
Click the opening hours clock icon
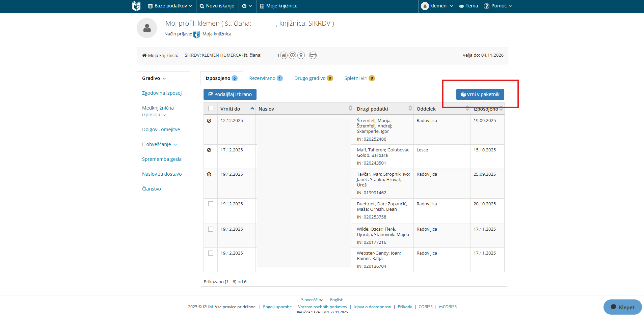coord(292,55)
